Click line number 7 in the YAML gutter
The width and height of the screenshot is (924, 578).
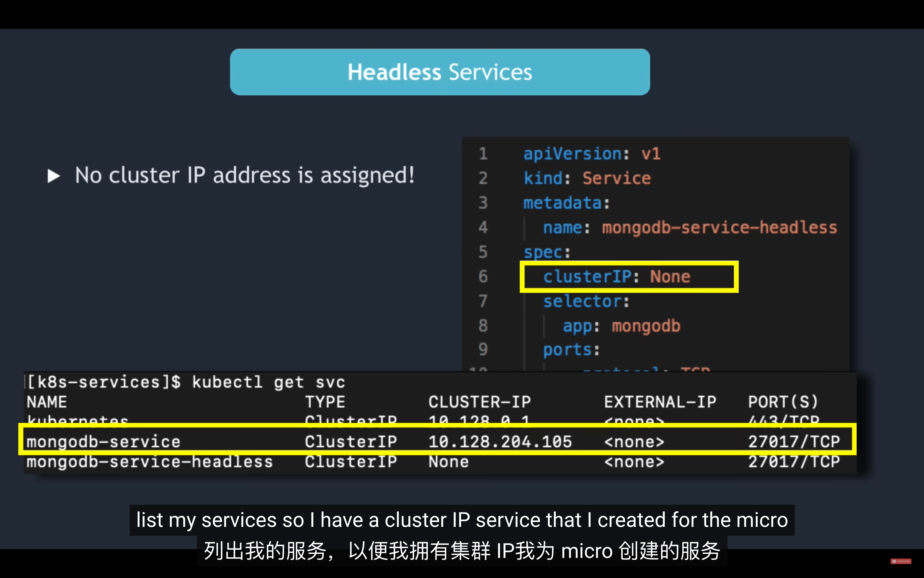point(483,301)
